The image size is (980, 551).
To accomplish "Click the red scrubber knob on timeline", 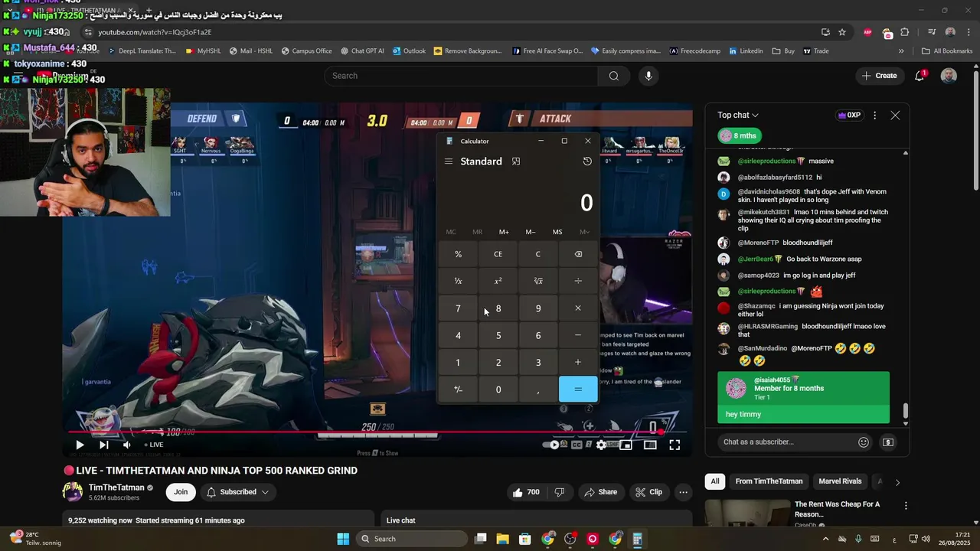I will point(660,432).
